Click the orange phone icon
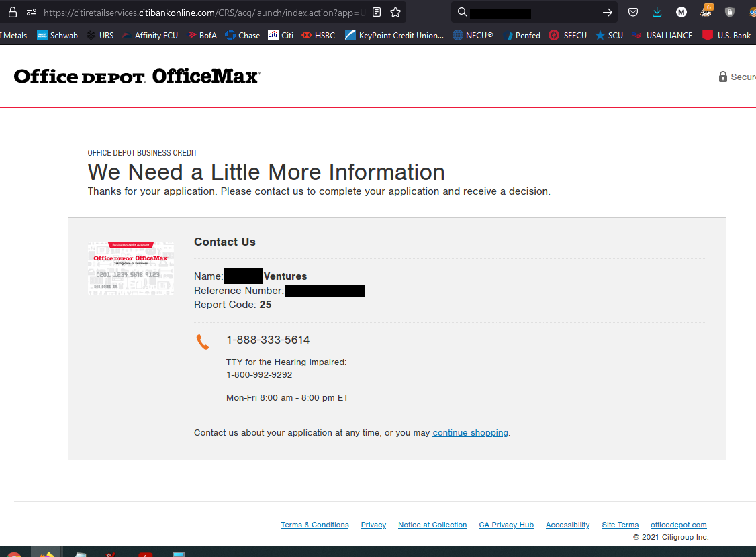Viewport: 756px width, 557px height. pyautogui.click(x=203, y=342)
